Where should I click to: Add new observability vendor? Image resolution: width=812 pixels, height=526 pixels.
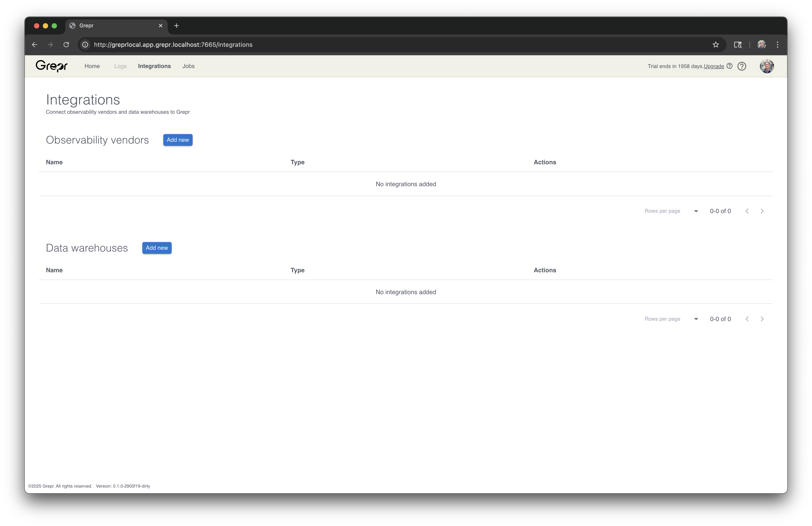(178, 140)
